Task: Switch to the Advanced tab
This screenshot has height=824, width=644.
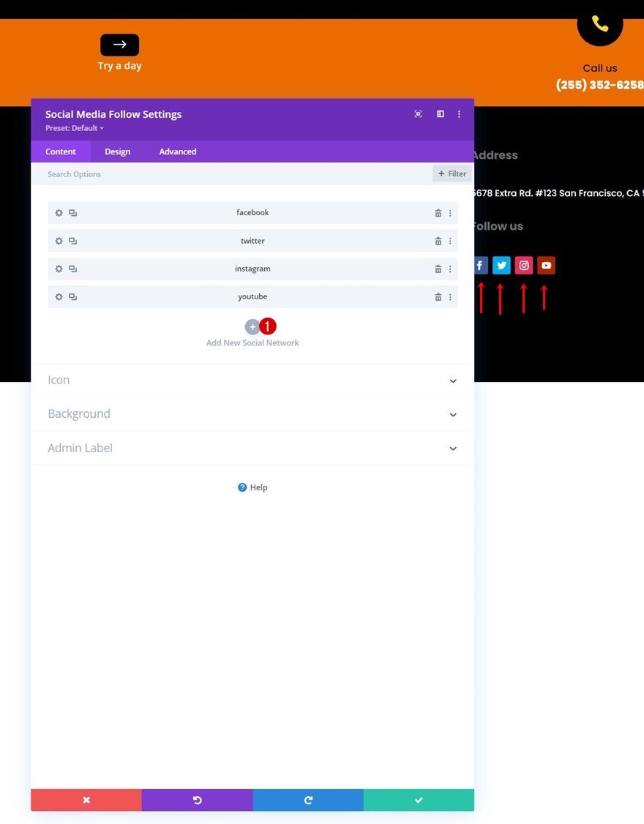Action: (x=178, y=151)
